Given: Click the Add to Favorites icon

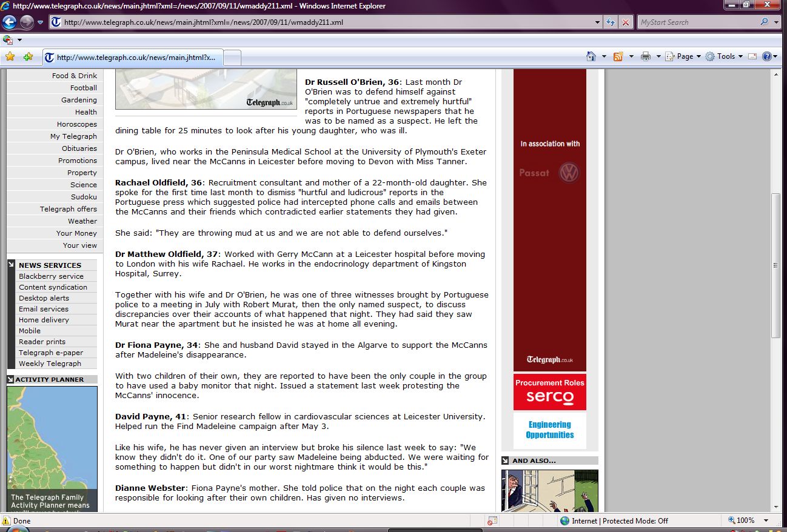Looking at the screenshot, I should 28,57.
